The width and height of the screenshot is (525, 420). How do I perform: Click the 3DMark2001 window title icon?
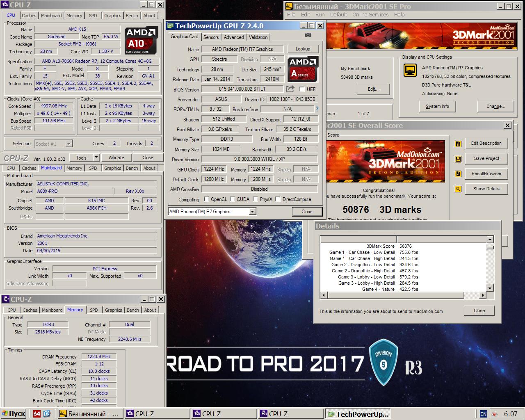pos(289,6)
